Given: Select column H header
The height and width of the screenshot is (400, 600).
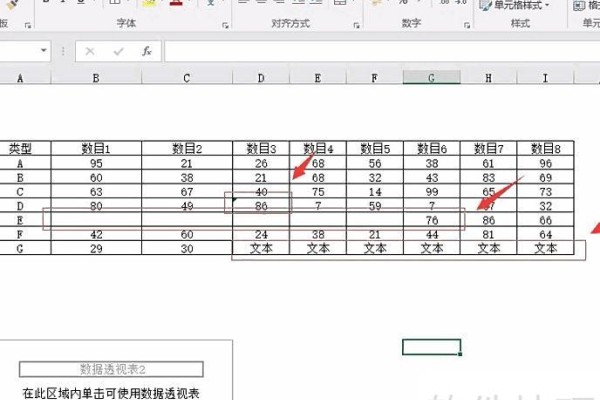Looking at the screenshot, I should (x=488, y=78).
